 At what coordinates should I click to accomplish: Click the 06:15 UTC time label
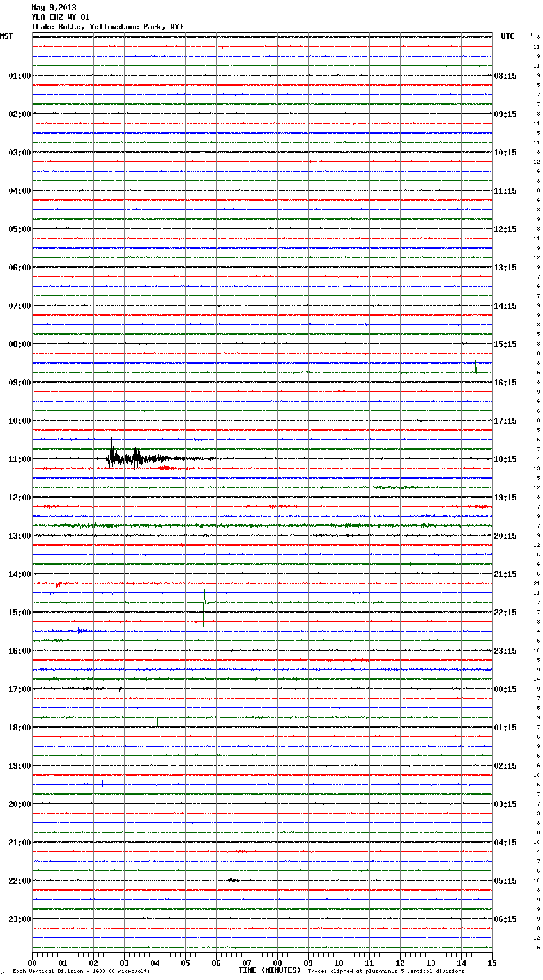pyautogui.click(x=505, y=919)
